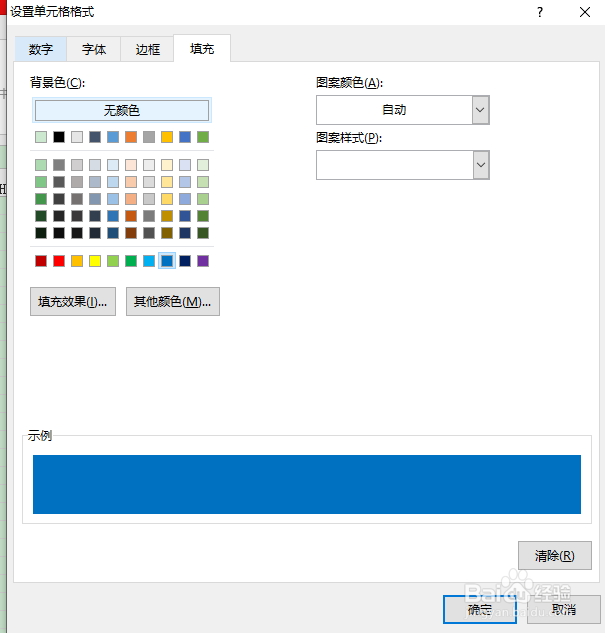Close the 设置单元格格式 dialog

[x=585, y=12]
